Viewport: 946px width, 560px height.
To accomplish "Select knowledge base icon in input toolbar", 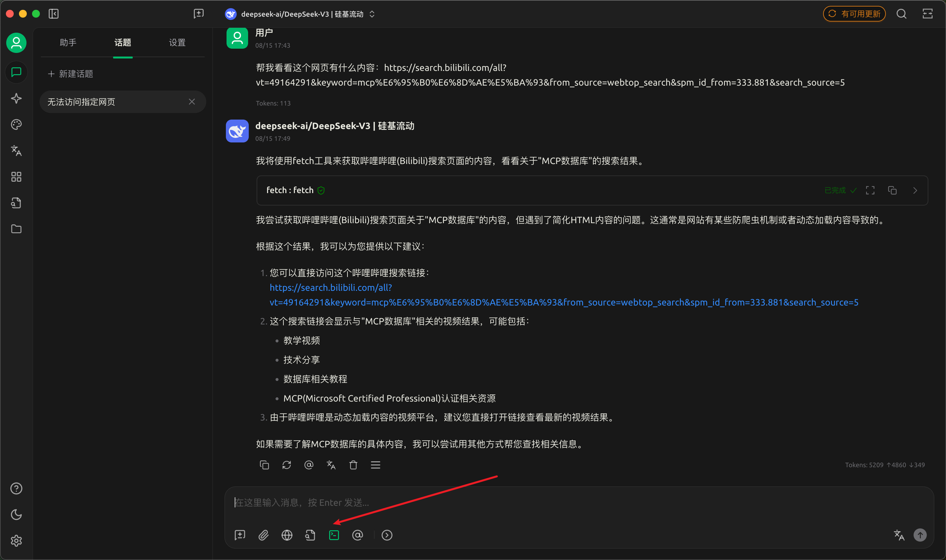I will tap(310, 535).
